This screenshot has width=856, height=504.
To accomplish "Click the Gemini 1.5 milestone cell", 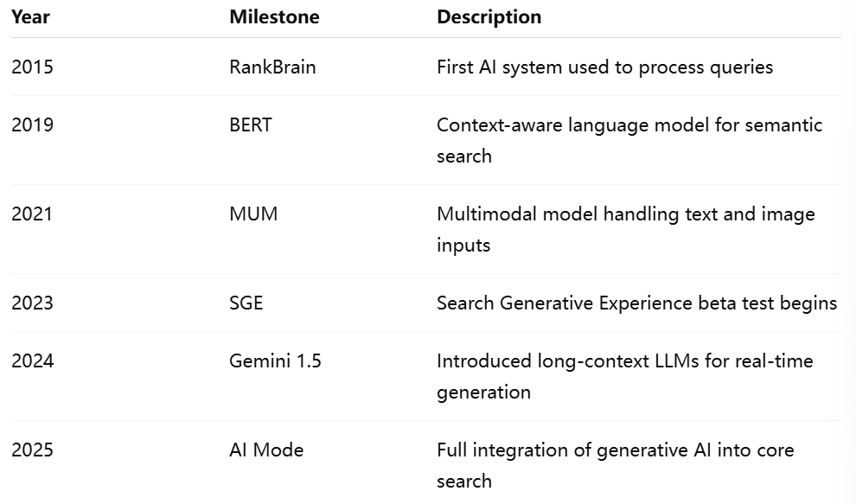I will coord(275,361).
